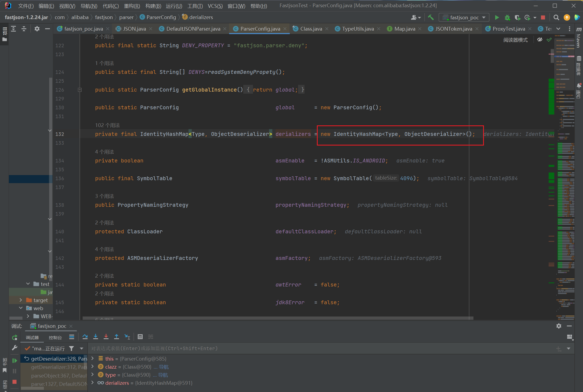The width and height of the screenshot is (583, 392).
Task: Click the Step Into debugger icon
Action: (x=96, y=337)
